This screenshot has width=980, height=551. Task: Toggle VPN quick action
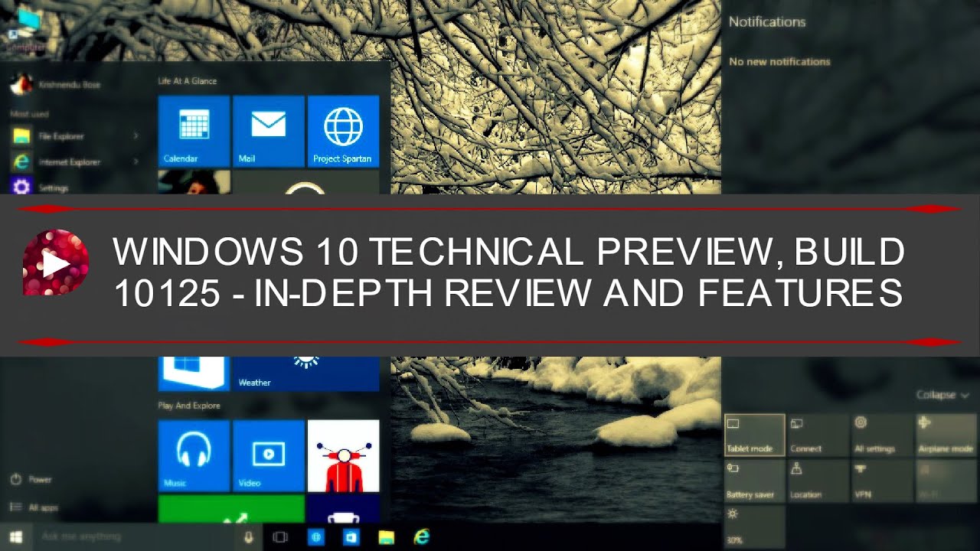tap(882, 481)
